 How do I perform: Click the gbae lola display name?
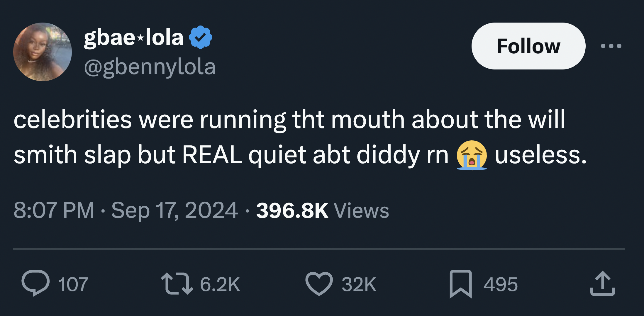pyautogui.click(x=133, y=37)
